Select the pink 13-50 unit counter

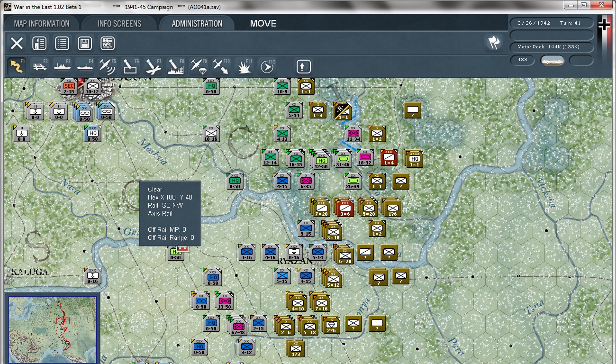pyautogui.click(x=223, y=300)
